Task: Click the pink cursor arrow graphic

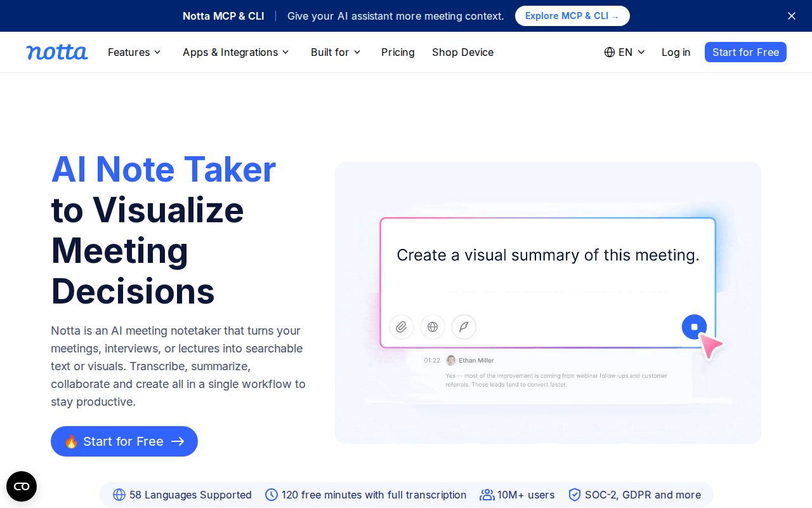Action: coord(710,346)
